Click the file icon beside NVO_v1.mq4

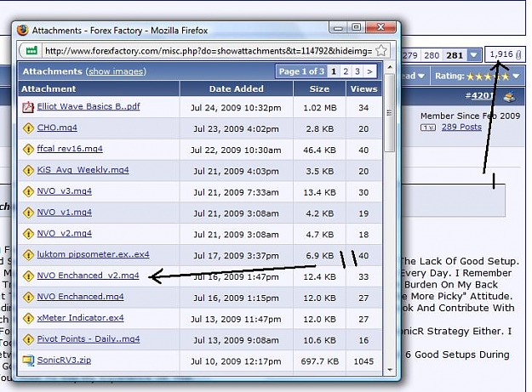coord(28,213)
